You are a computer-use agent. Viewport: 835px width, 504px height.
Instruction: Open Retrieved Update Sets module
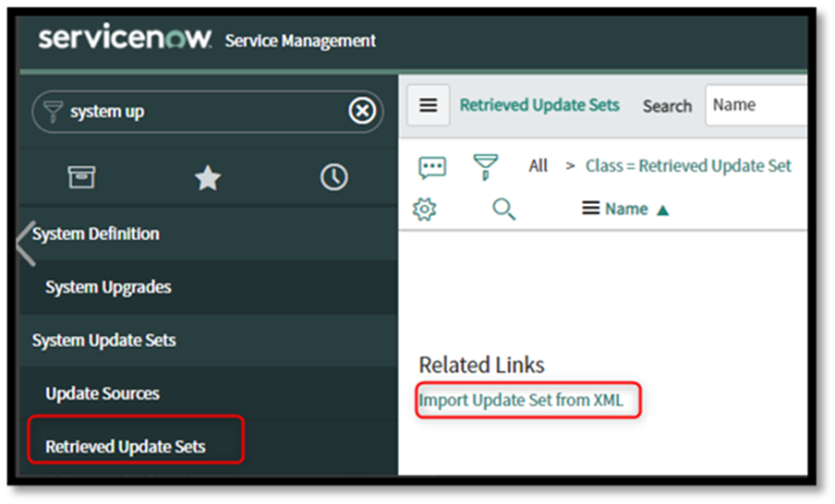pos(126,447)
